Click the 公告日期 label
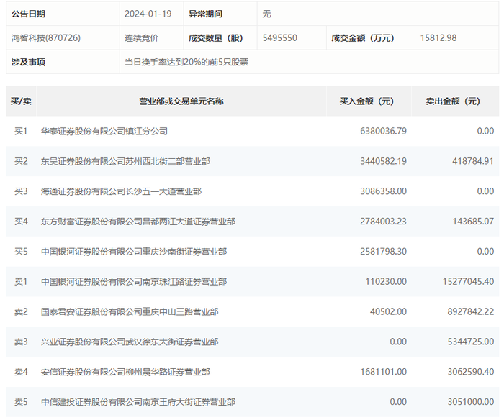The image size is (504, 420). 28,14
